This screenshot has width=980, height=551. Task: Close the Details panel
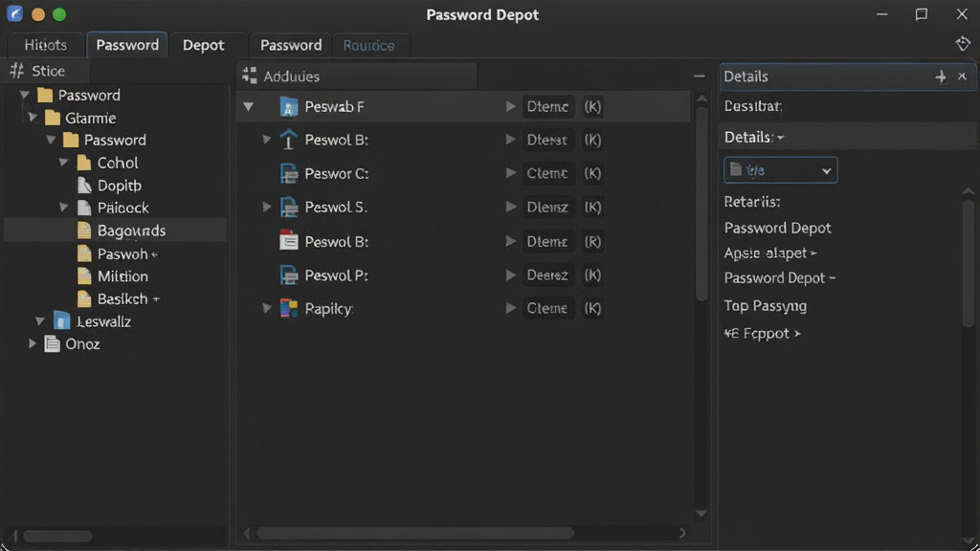962,77
